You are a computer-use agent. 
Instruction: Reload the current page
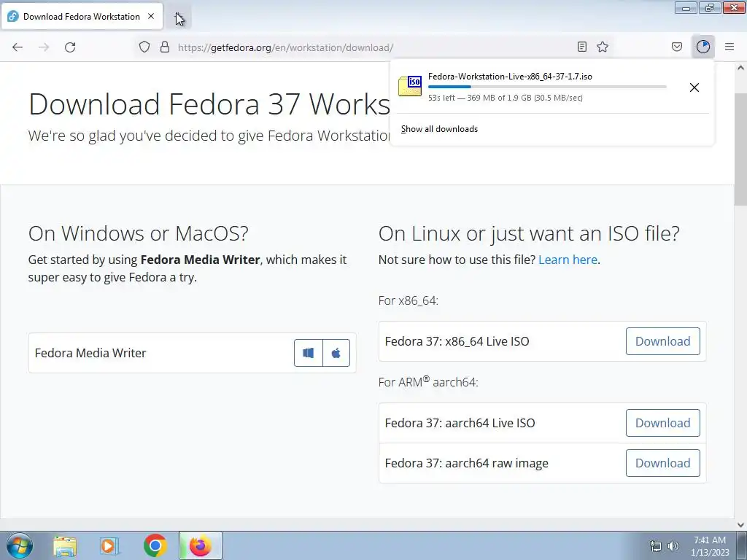(x=70, y=47)
